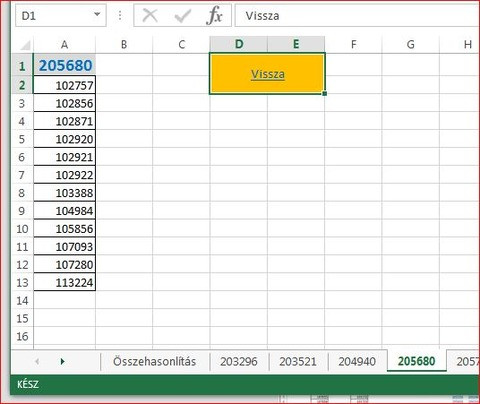
Task: Cancel the formula bar entry with X
Action: [150, 16]
